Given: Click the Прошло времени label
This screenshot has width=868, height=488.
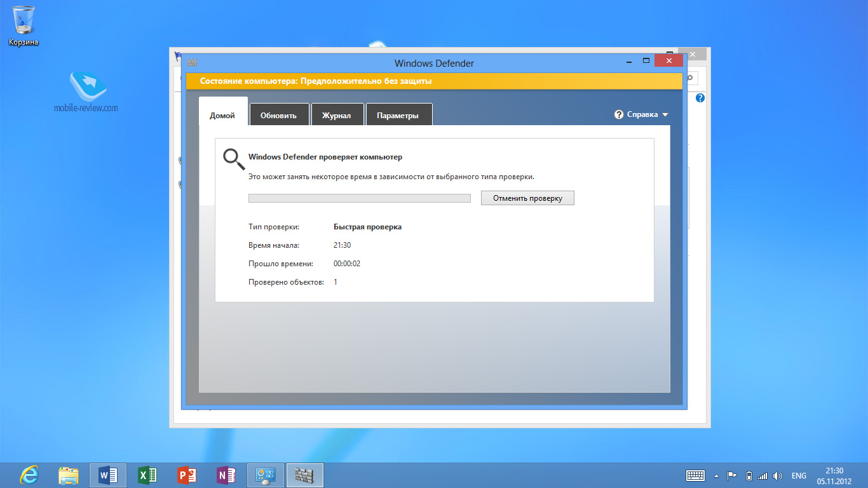Looking at the screenshot, I should (281, 263).
